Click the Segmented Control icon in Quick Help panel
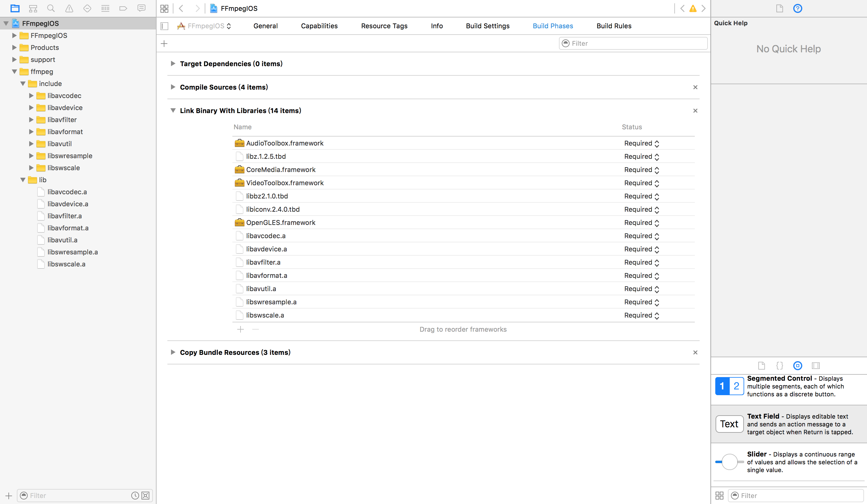The width and height of the screenshot is (867, 504). tap(729, 386)
